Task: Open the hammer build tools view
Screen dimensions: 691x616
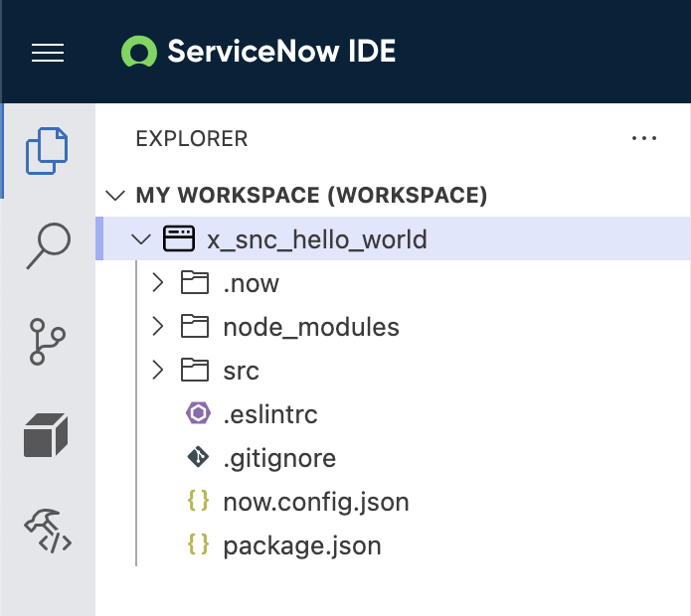Action: point(48,531)
